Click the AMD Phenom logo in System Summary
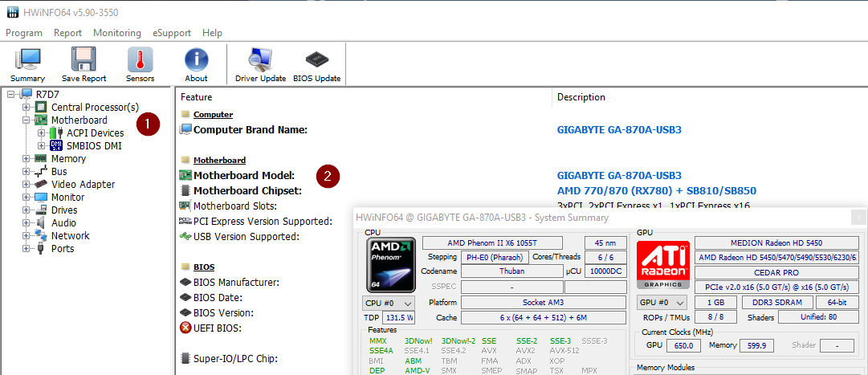This screenshot has width=868, height=375. point(391,265)
